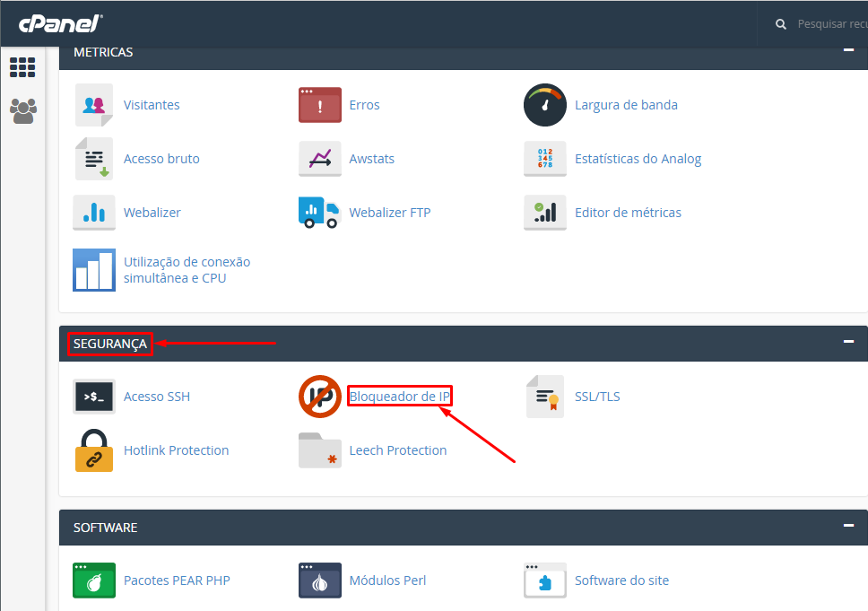Click the Erros red window icon

pos(320,105)
